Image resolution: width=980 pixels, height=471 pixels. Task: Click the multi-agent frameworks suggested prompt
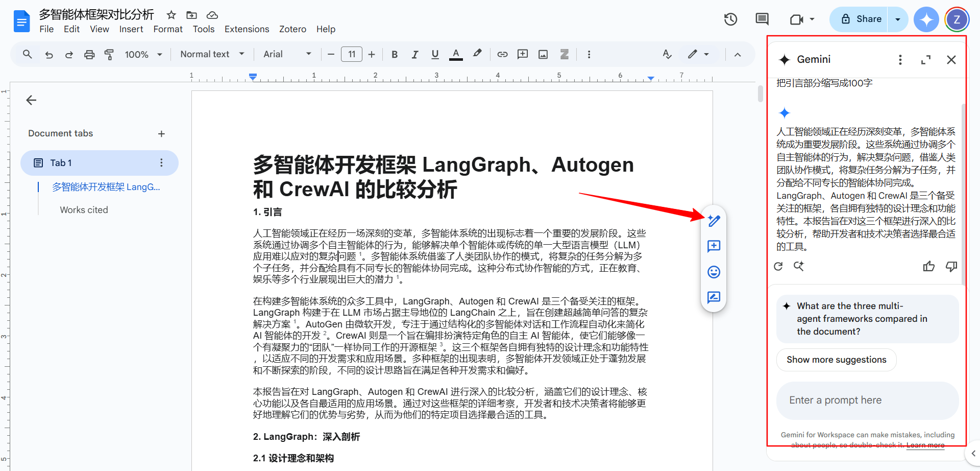pos(867,319)
